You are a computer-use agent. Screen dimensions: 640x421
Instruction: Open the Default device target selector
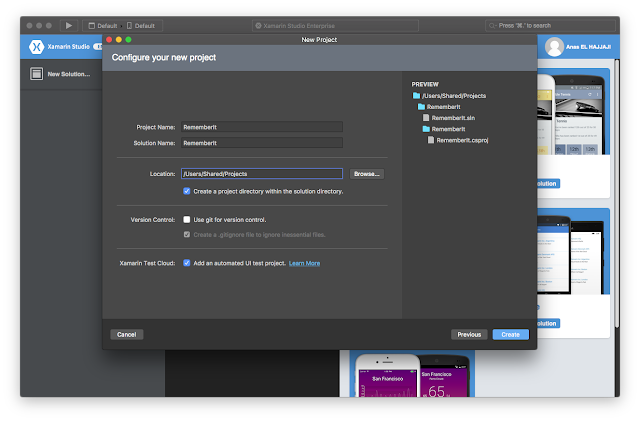coord(141,26)
